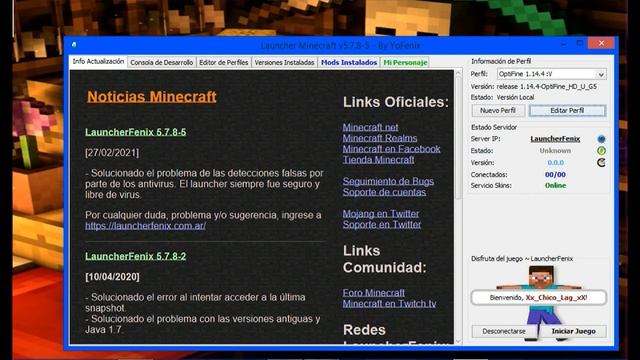This screenshot has height=360, width=640.
Task: Open the launcherfenix.com.ar URL link
Action: tap(145, 226)
